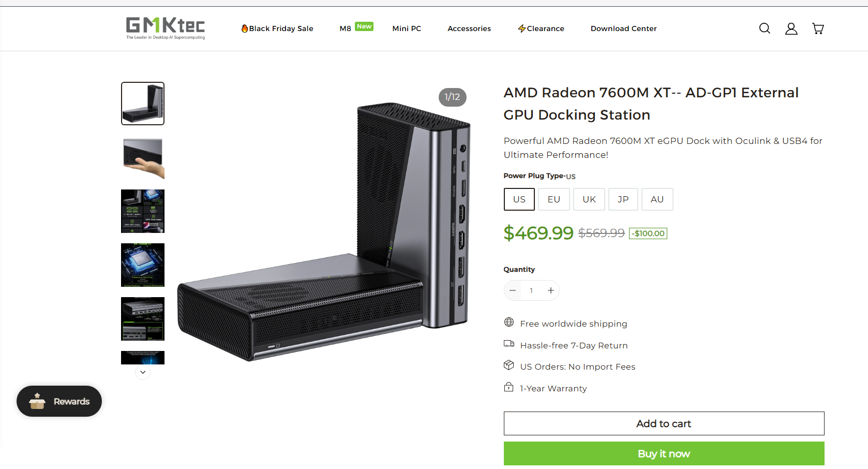Select the EU power plug type
This screenshot has width=868, height=469.
point(553,199)
